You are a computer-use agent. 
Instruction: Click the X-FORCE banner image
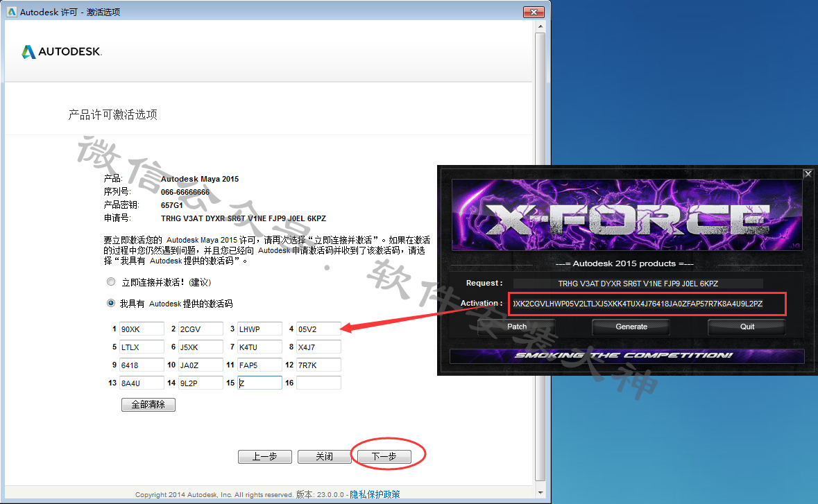pyautogui.click(x=627, y=215)
